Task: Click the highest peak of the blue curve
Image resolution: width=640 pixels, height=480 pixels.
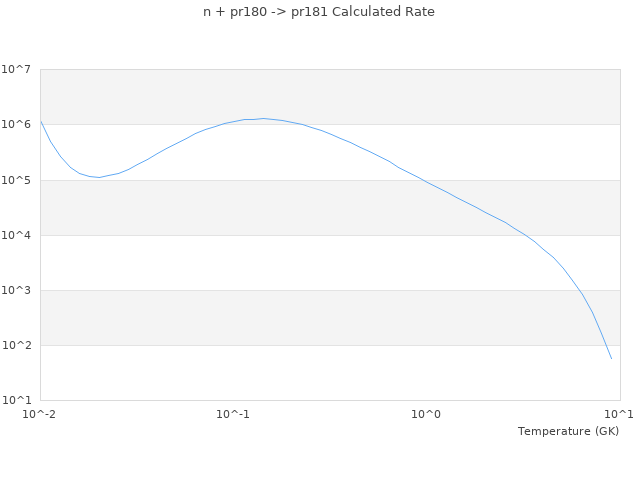Action: coord(263,118)
